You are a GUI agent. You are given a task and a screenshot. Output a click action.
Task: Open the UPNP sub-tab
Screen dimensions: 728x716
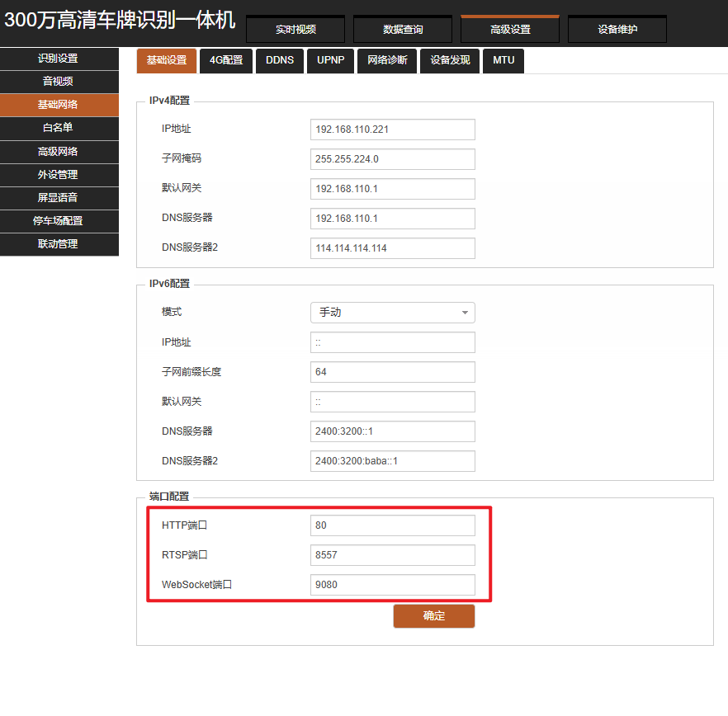(330, 61)
